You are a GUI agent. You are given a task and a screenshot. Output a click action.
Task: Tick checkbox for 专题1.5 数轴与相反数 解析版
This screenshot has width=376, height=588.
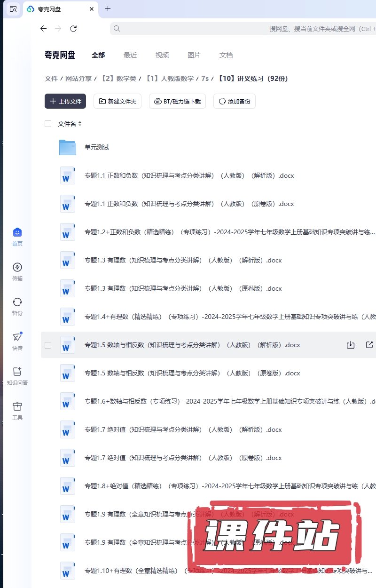[x=48, y=345]
